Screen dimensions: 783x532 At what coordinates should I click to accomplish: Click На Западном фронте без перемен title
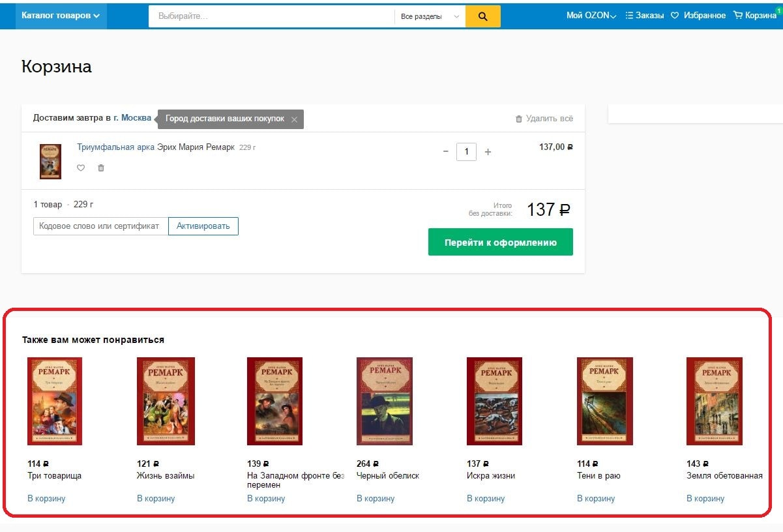coord(295,480)
